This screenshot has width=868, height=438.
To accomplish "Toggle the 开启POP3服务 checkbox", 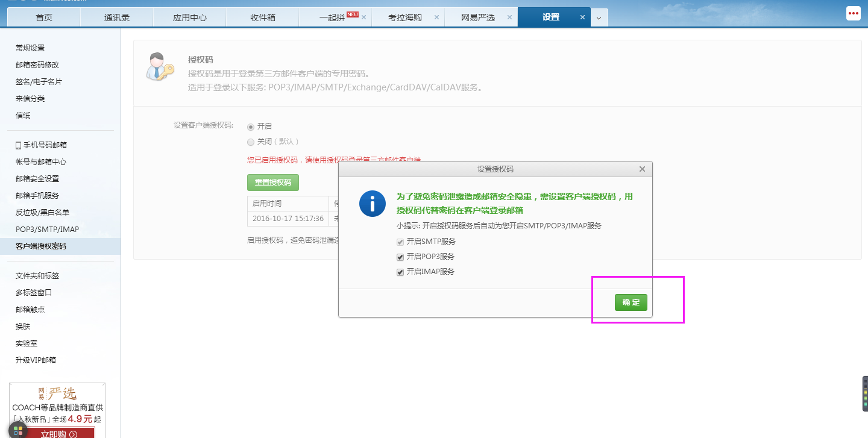I will click(x=400, y=257).
